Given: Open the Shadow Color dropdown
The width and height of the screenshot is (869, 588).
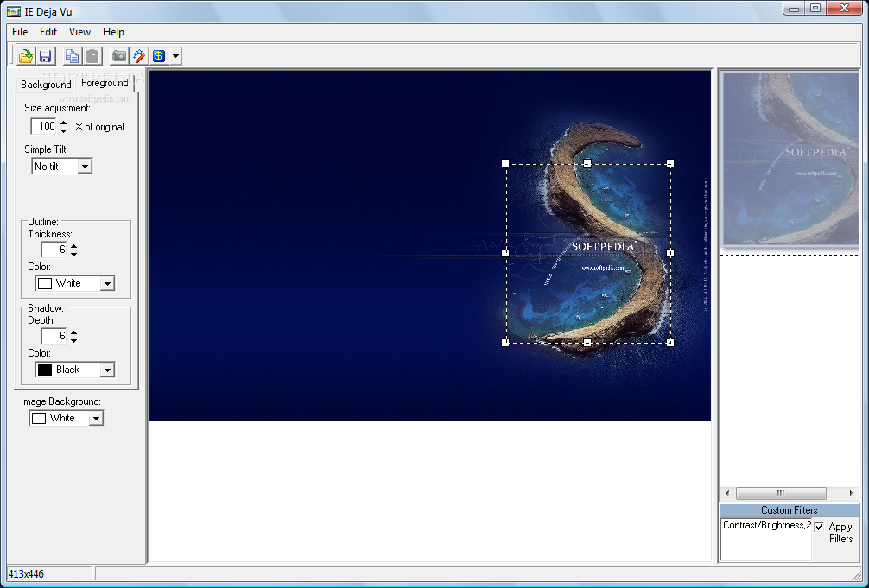Looking at the screenshot, I should point(107,370).
